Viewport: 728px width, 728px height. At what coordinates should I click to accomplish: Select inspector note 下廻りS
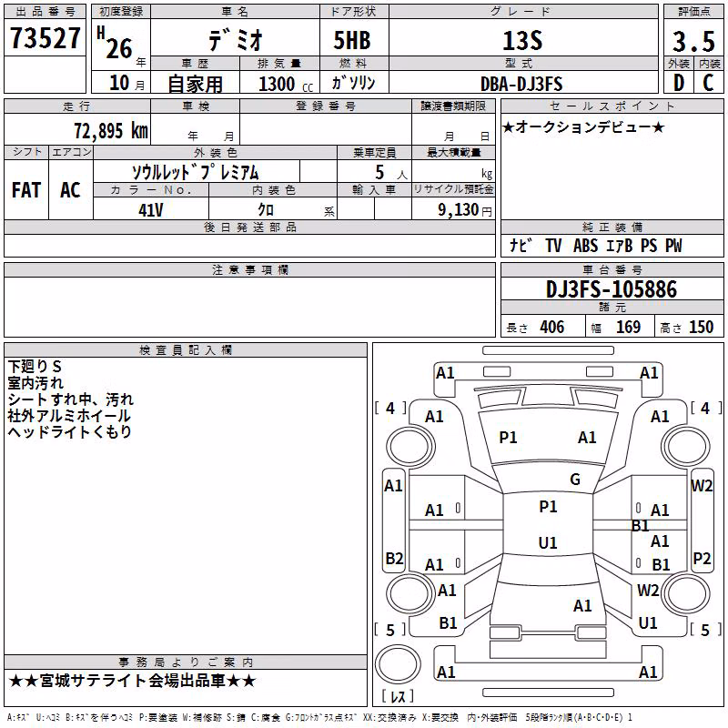pos(35,367)
